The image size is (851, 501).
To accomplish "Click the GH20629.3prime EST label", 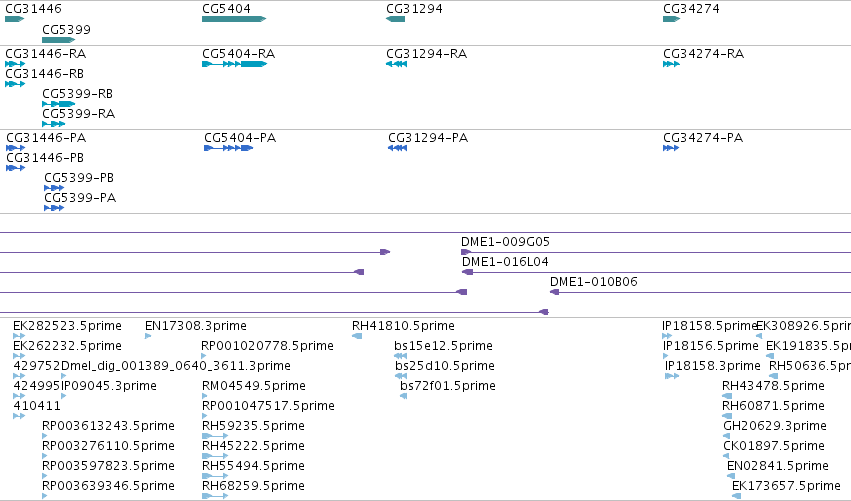I will (775, 426).
